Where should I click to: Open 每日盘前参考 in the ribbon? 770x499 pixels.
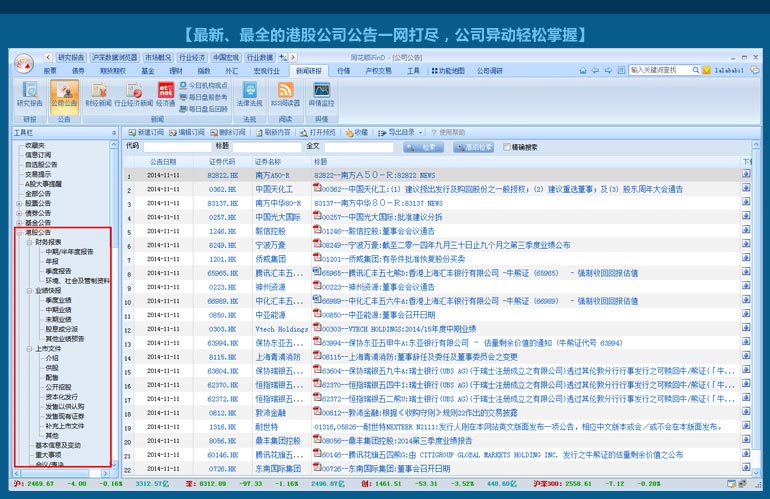(203, 97)
